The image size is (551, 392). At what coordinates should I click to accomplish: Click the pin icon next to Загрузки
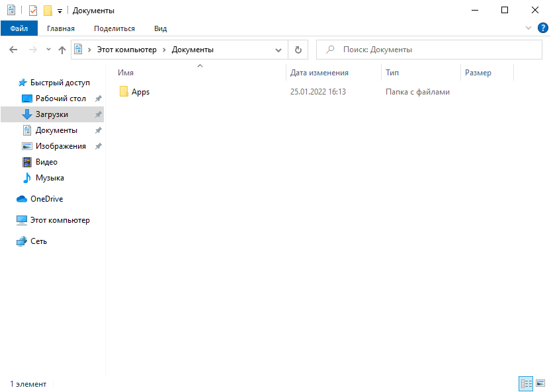click(x=99, y=114)
